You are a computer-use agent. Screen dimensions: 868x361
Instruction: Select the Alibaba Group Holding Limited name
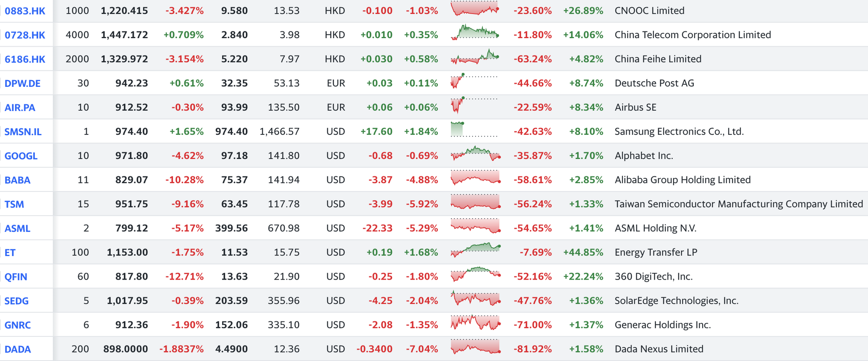pos(682,180)
